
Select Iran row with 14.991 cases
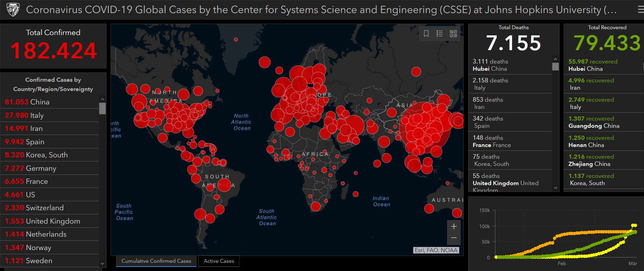(50, 128)
